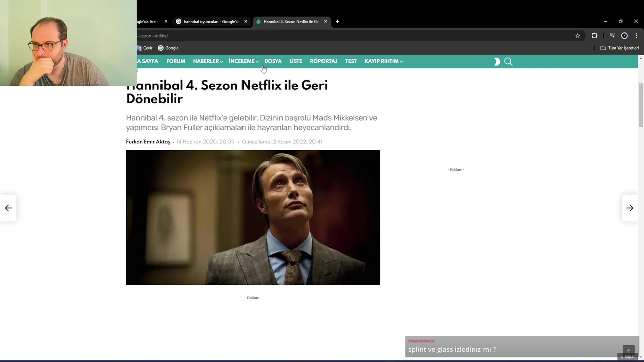The height and width of the screenshot is (362, 644).
Task: Open the Chrome three-dot menu
Action: tap(636, 36)
